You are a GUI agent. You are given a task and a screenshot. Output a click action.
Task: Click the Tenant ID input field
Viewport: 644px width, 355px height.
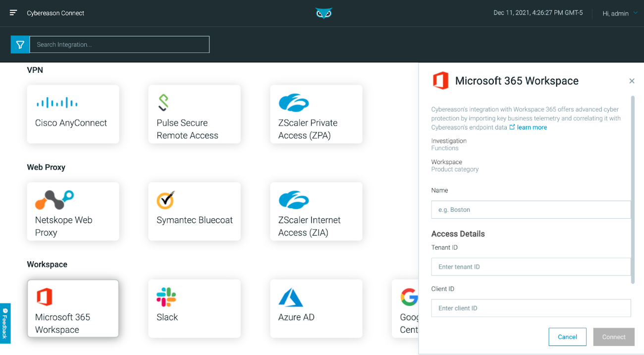coord(531,267)
